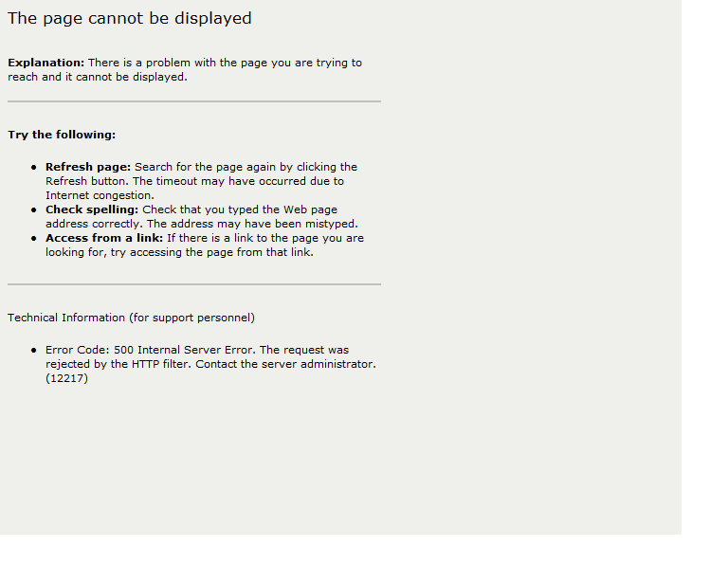Click the "rejected by the HTTP filter" text

(118, 364)
